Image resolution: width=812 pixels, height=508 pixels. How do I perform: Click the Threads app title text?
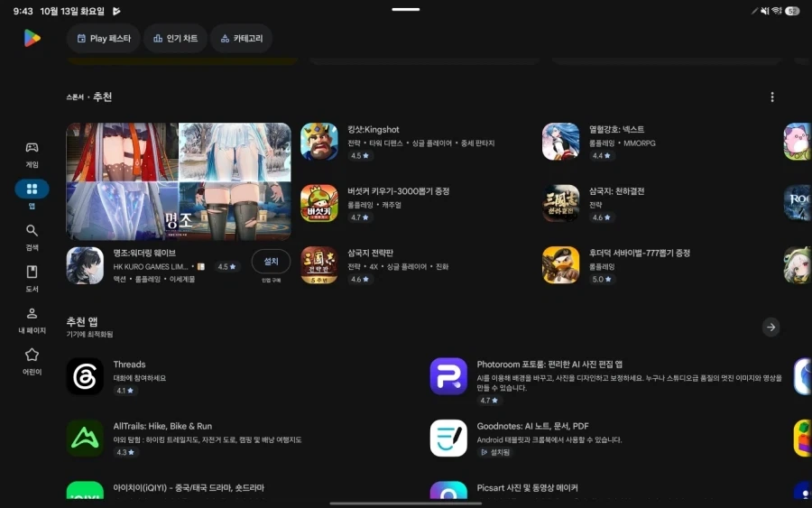click(129, 365)
